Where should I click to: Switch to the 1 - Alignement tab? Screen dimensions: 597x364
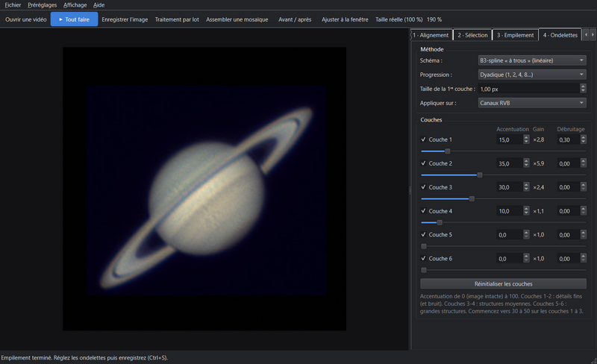pyautogui.click(x=431, y=35)
